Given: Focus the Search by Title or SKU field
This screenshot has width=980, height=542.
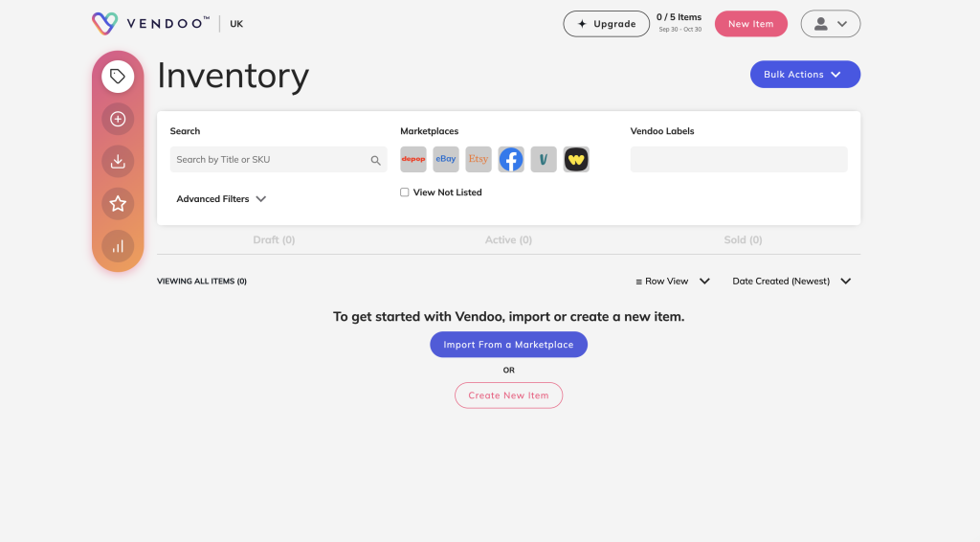Looking at the screenshot, I should click(268, 160).
